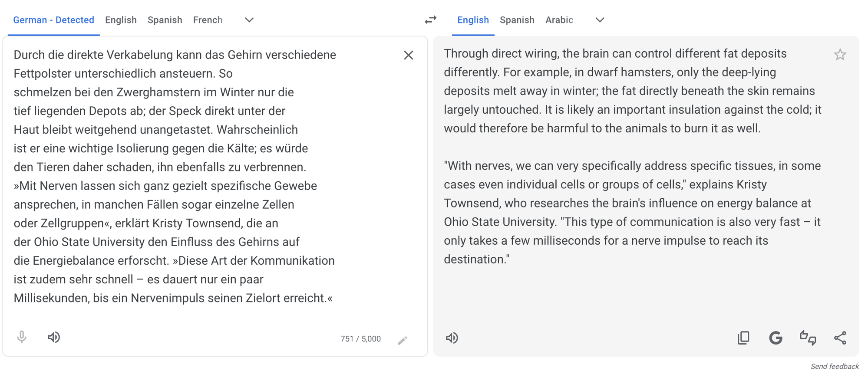
Task: Select the German - Detected source tab
Action: point(53,20)
